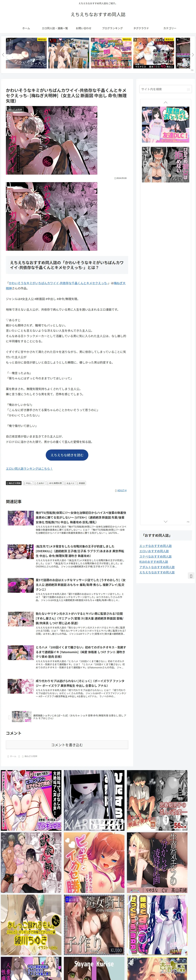Open the 獣食った報い grid ad
Image resolution: width=196 pixels, height=980 pixels.
[31, 862]
